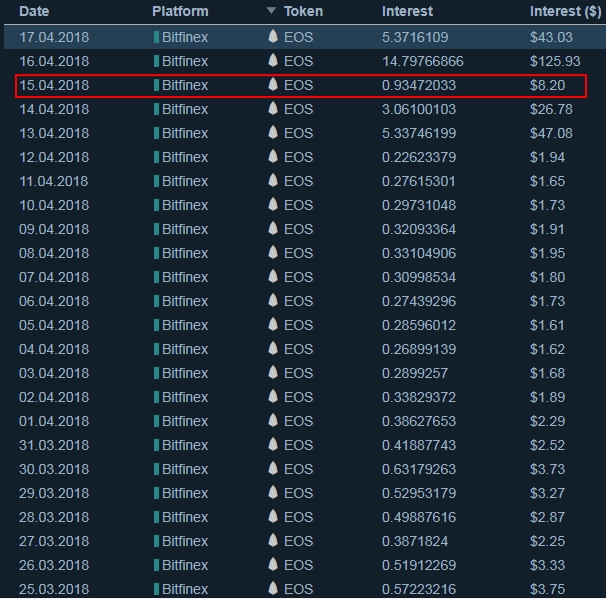
Task: Click interest value 0.2899257
Action: coord(415,373)
